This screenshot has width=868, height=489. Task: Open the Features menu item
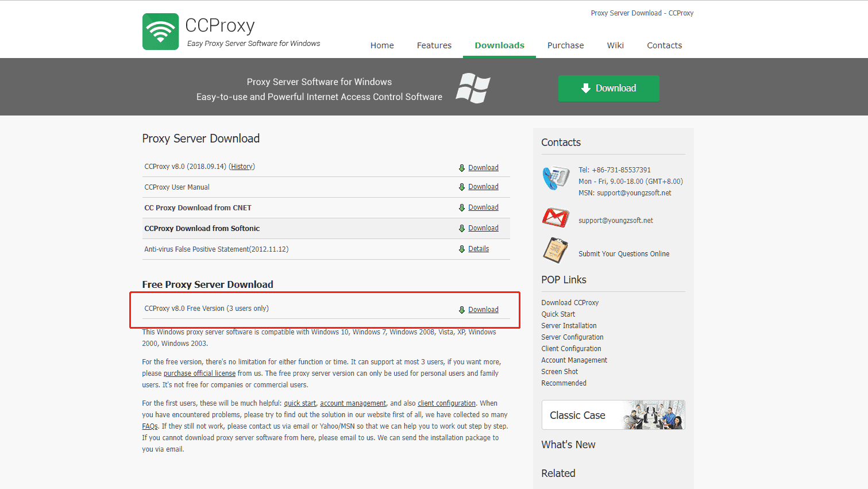click(x=434, y=45)
